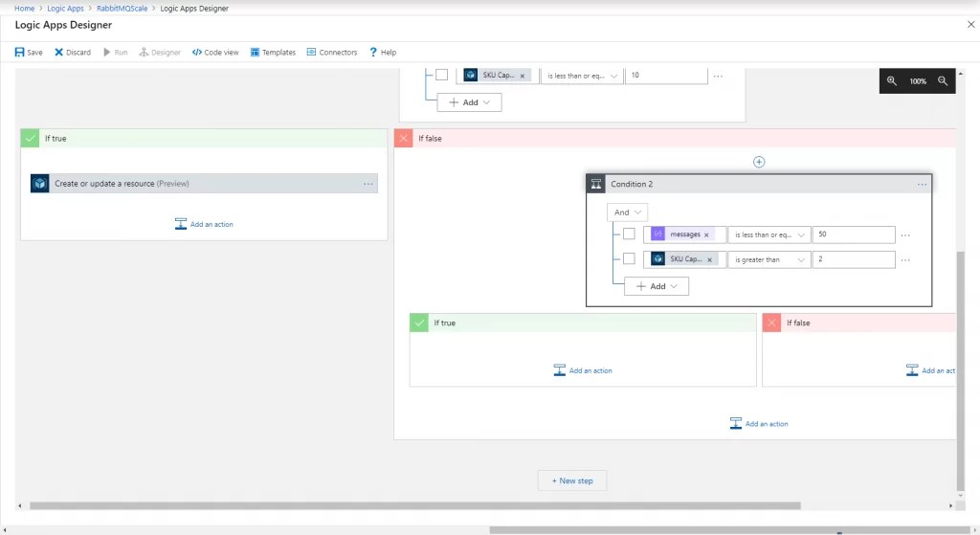Click the value field containing 50
Image resolution: width=980 pixels, height=535 pixels.
tap(854, 234)
